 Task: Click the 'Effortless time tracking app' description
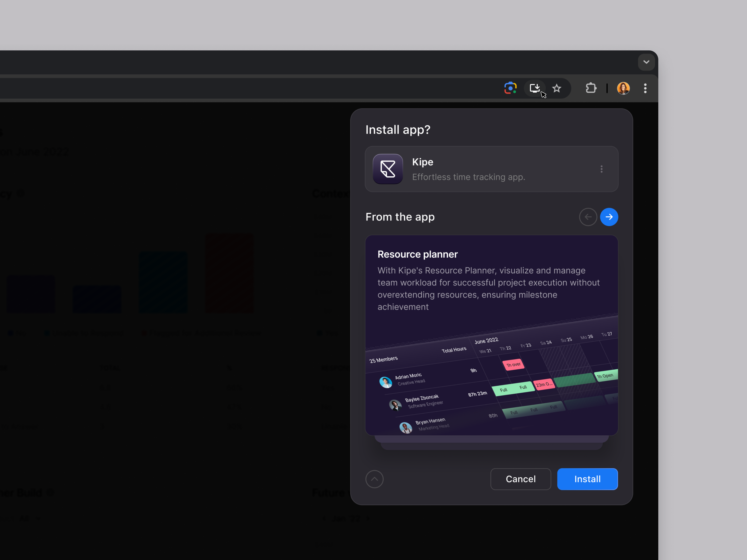pyautogui.click(x=469, y=177)
